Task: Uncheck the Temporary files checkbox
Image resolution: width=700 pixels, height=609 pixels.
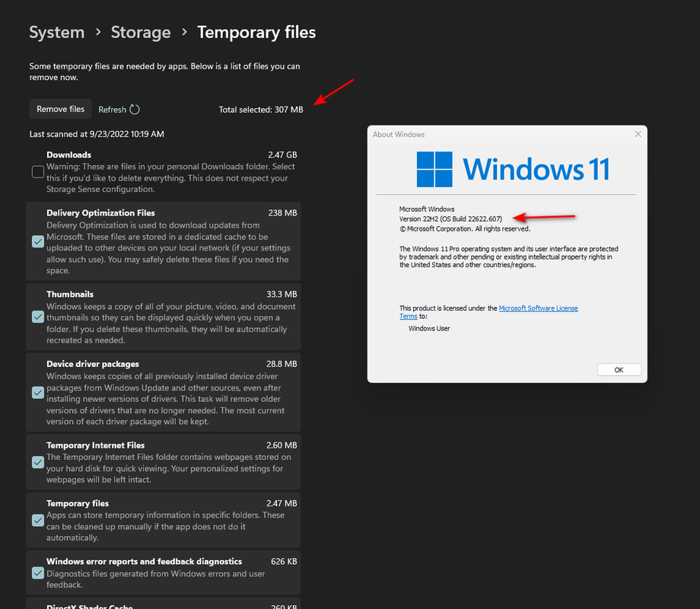Action: (38, 521)
